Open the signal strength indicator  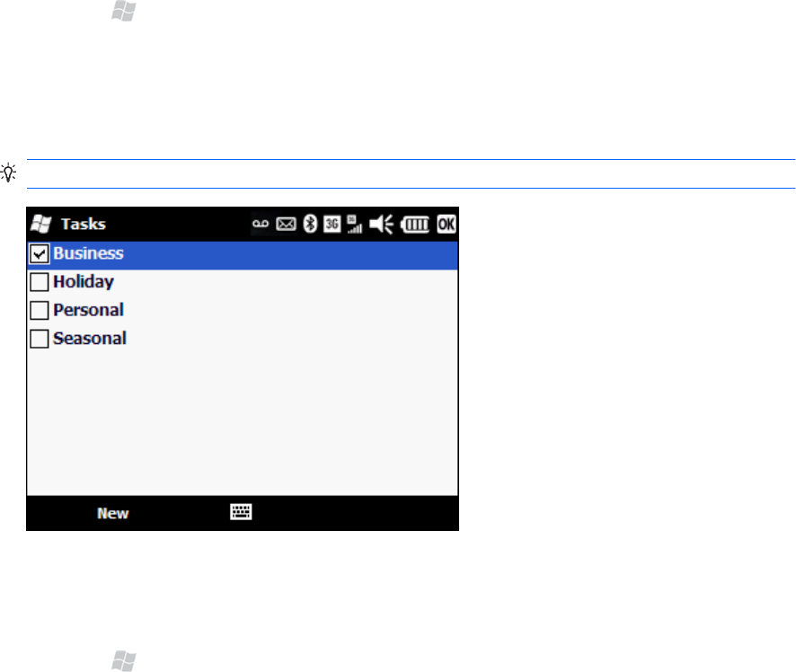click(x=354, y=224)
